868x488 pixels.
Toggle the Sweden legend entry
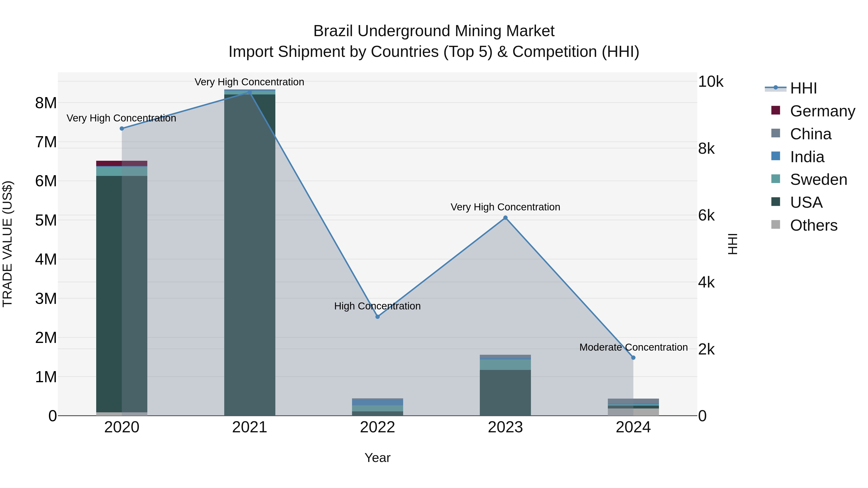[x=809, y=179]
